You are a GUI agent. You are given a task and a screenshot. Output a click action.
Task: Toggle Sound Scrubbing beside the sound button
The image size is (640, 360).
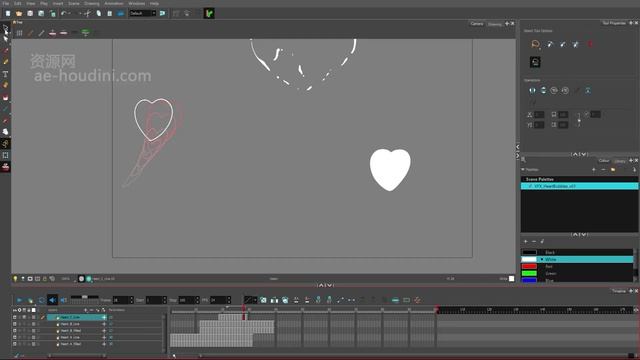(63, 300)
